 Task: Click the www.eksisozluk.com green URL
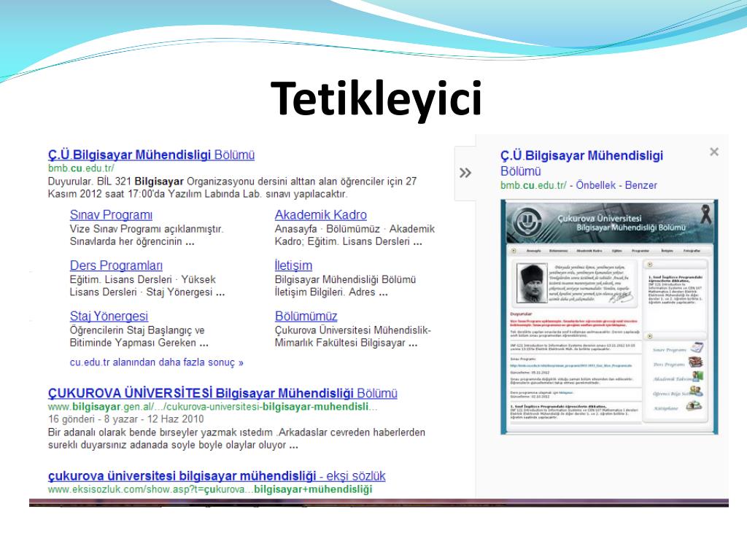[x=209, y=489]
